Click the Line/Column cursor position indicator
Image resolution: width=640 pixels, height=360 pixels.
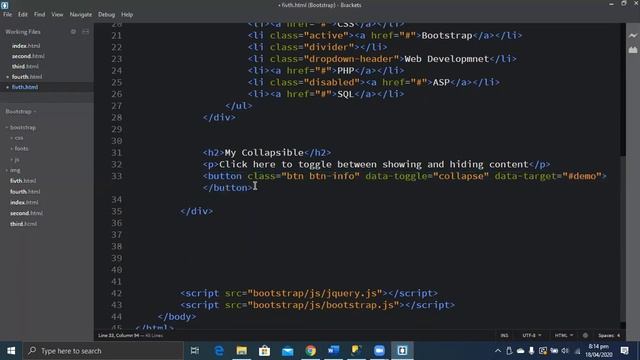(x=119, y=336)
